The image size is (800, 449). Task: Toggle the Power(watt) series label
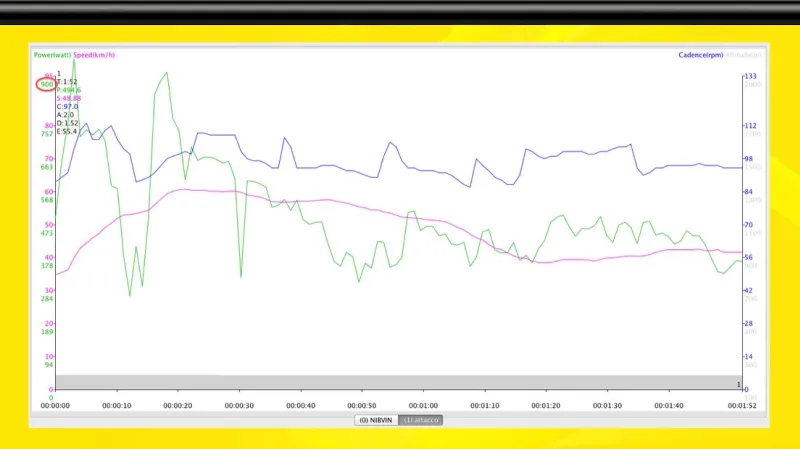pyautogui.click(x=52, y=55)
